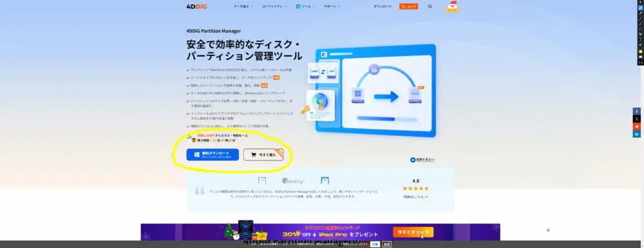This screenshot has height=248, width=644.
Task: Share the page on LinkedIn
Action: [x=637, y=134]
